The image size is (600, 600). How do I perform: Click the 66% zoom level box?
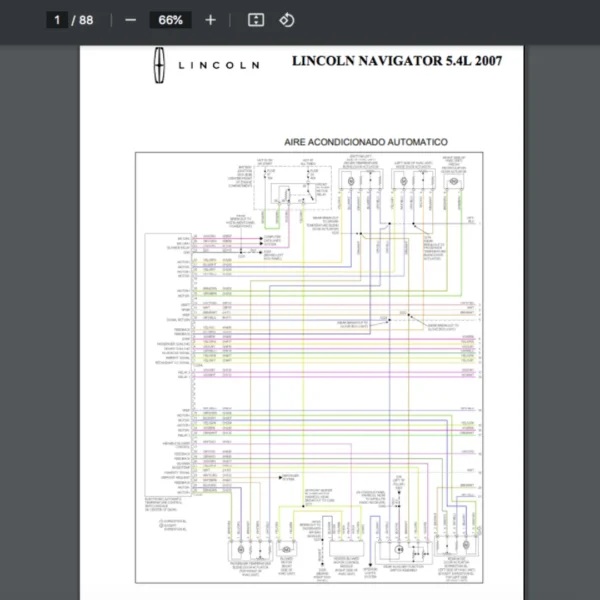[170, 20]
